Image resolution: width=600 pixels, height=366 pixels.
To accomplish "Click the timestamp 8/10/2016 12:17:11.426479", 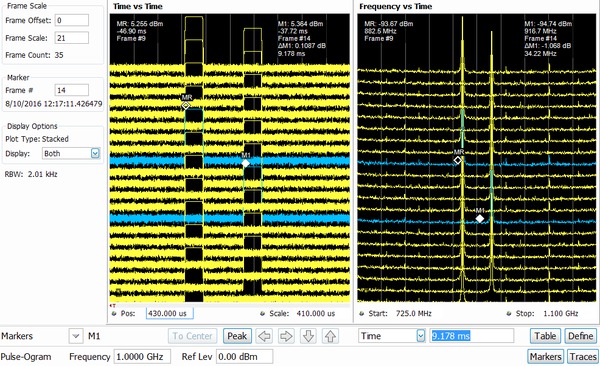I will click(54, 104).
